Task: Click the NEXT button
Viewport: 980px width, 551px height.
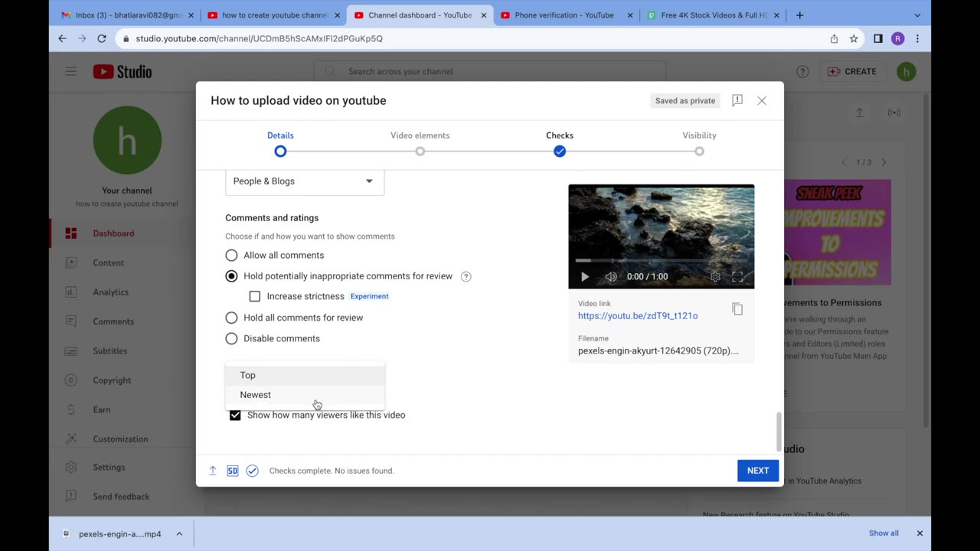Action: point(758,471)
